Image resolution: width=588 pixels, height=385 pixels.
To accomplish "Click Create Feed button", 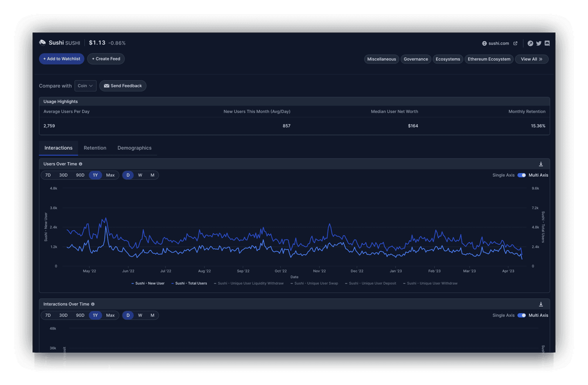I will pos(106,59).
